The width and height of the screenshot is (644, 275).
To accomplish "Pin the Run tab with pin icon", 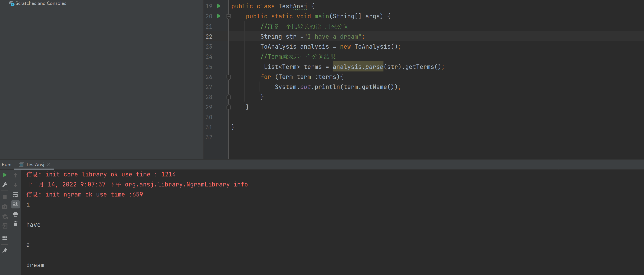I will point(5,250).
